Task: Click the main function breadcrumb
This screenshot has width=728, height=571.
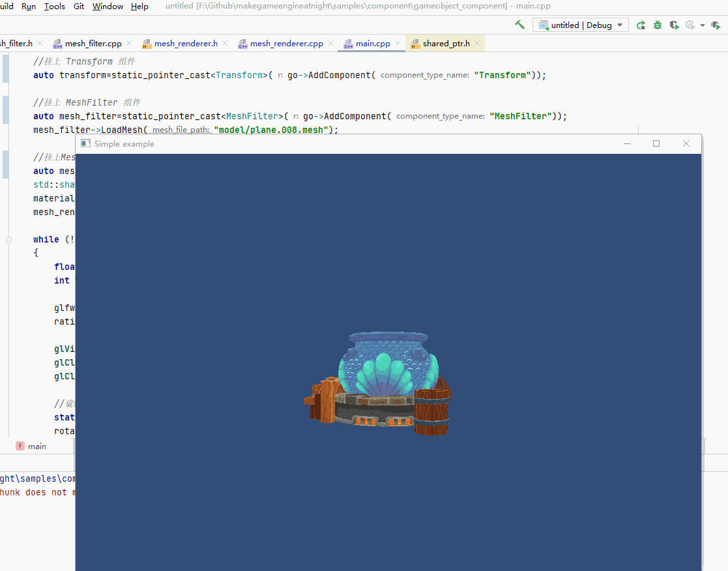Action: coord(31,446)
